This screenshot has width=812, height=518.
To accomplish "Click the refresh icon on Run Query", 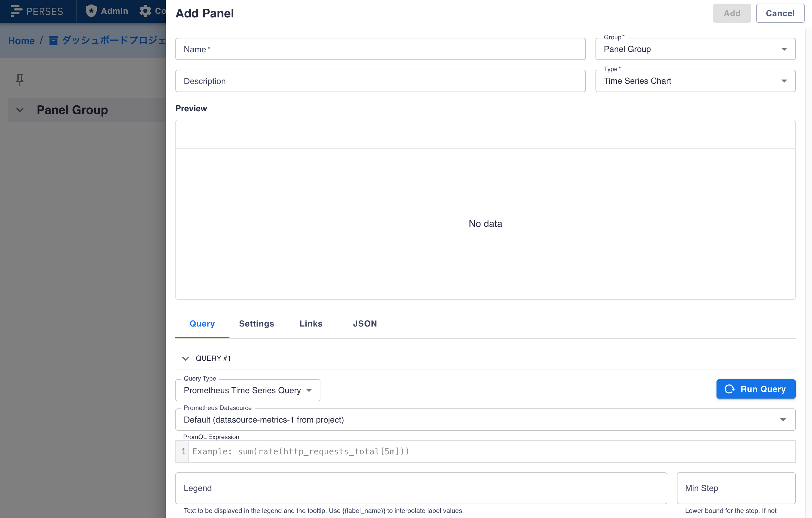I will point(730,389).
